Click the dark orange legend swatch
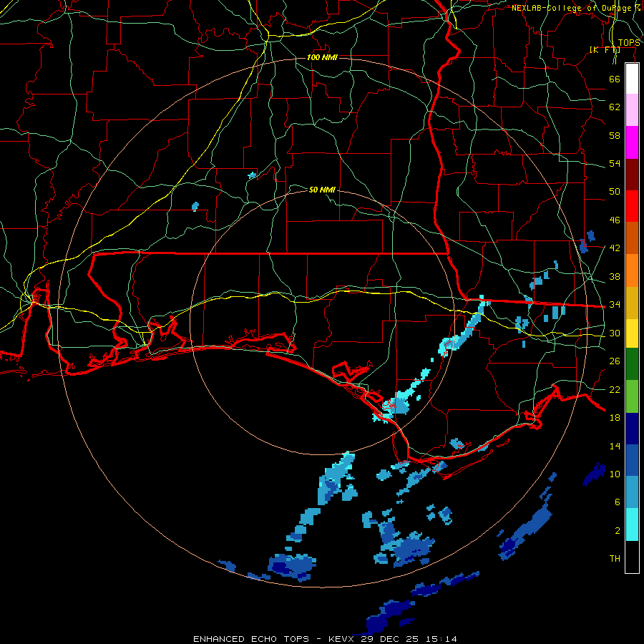The width and height of the screenshot is (644, 644). [632, 238]
